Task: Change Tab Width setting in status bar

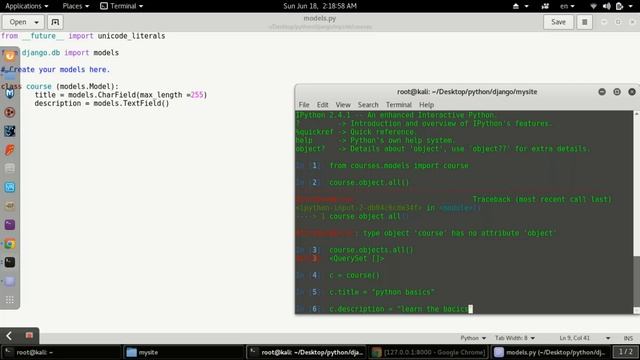Action: 515,338
